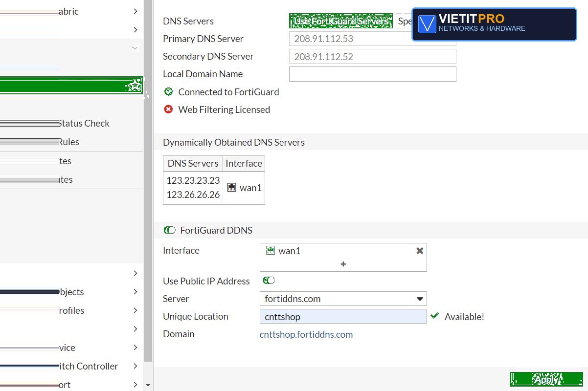Open the 'Rules' sidebar menu item
The height and width of the screenshot is (391, 588).
coord(71,142)
